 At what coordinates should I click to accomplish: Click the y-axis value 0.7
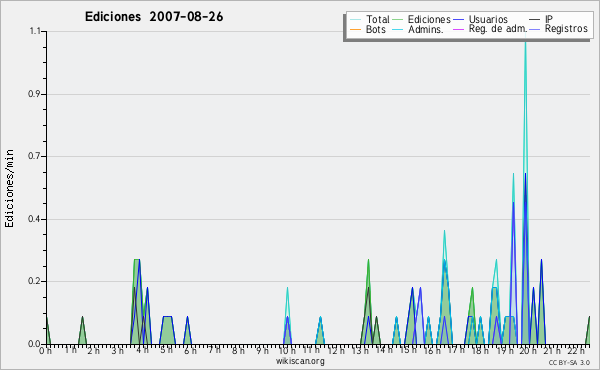point(34,156)
